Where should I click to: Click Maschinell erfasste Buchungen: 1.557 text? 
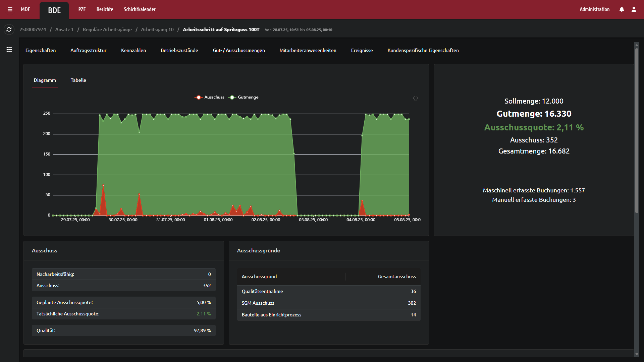point(534,190)
